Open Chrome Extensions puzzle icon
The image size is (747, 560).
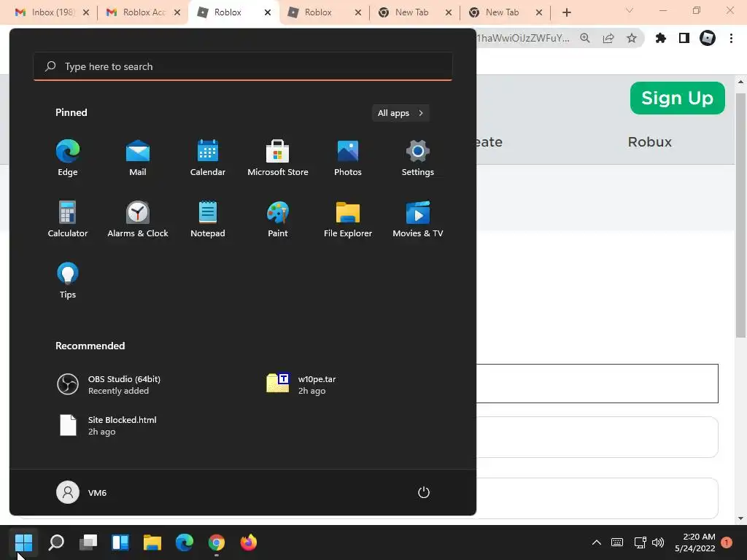pyautogui.click(x=661, y=38)
